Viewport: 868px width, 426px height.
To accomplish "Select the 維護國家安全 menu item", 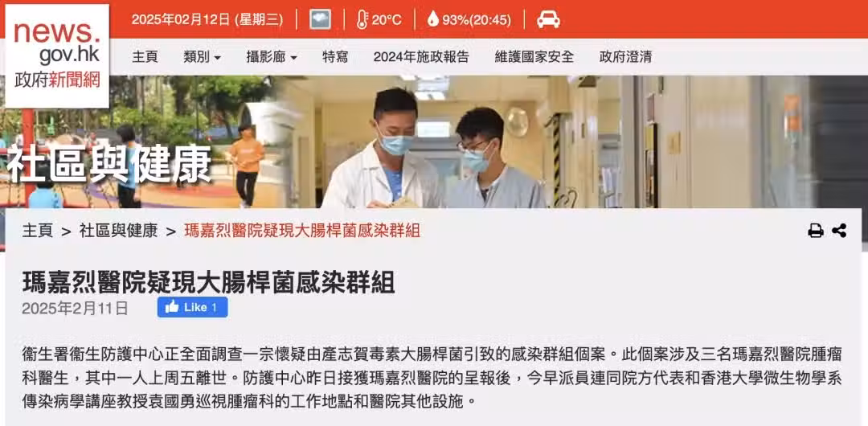I will (534, 56).
